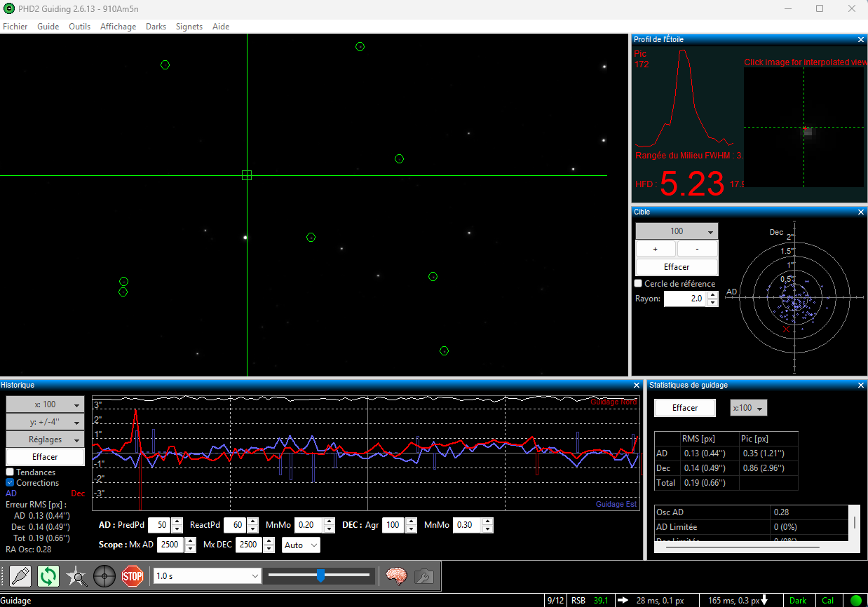The width and height of the screenshot is (868, 607).
Task: Click the 9/12 star count in status bar
Action: (555, 601)
